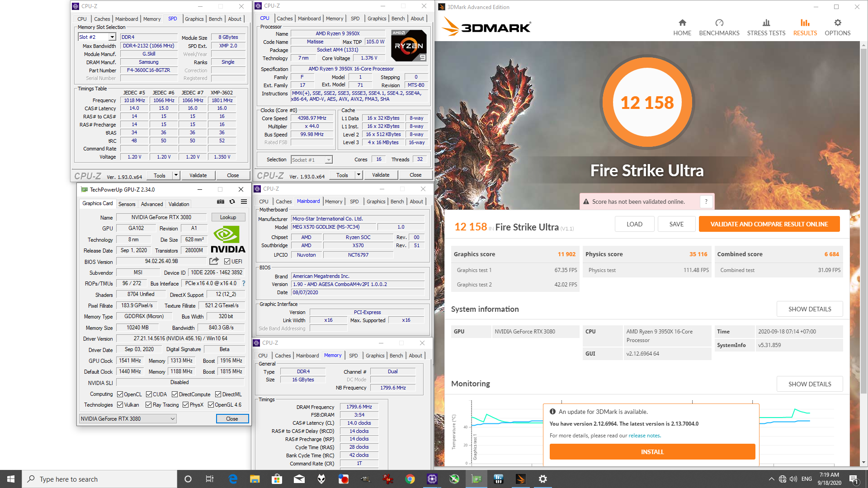Viewport: 868px width, 488px height.
Task: Open 3DMark Benchmarks section
Action: [719, 28]
